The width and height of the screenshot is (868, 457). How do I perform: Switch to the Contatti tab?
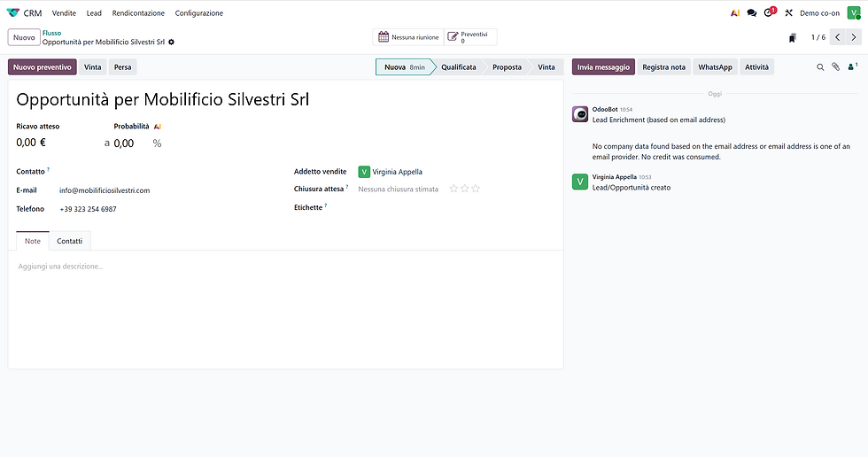[x=69, y=241]
